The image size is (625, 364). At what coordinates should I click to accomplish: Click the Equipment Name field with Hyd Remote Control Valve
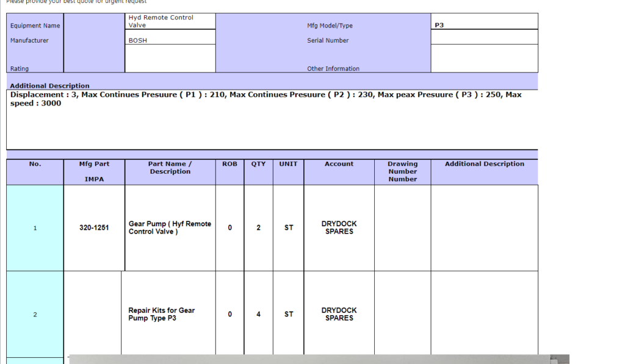pyautogui.click(x=170, y=21)
